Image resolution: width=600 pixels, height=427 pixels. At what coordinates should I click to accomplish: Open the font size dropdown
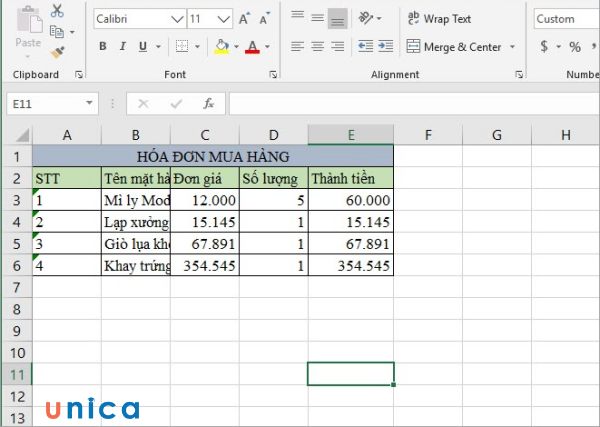point(223,19)
